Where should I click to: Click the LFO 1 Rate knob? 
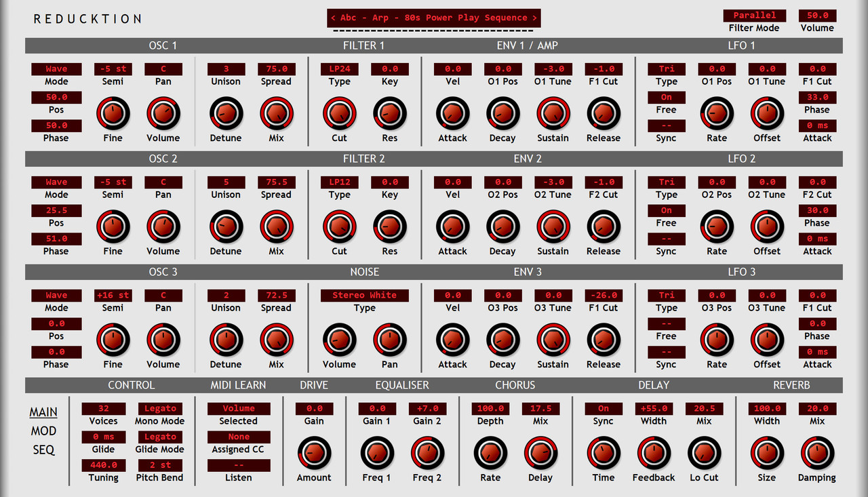click(717, 113)
